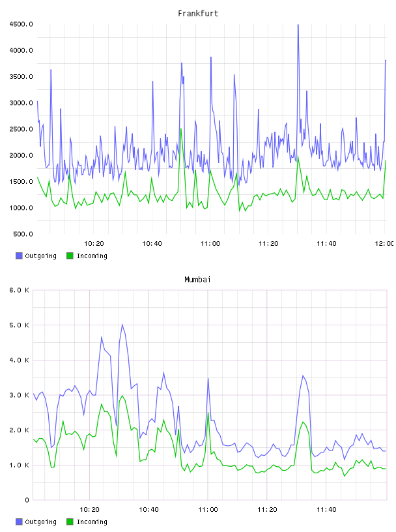Click the 10:20 time label in Frankfurt
The width and height of the screenshot is (396, 532).
tap(94, 244)
